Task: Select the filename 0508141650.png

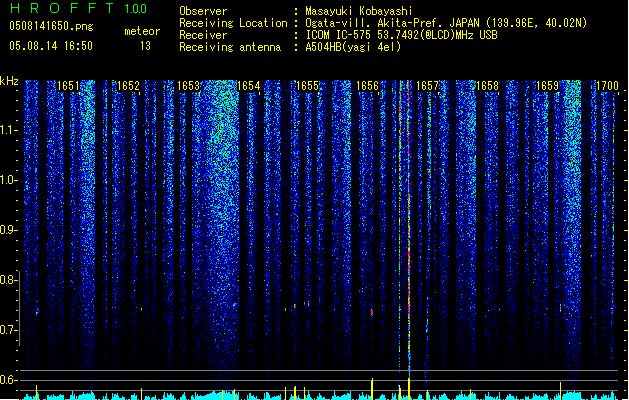Action: point(51,26)
